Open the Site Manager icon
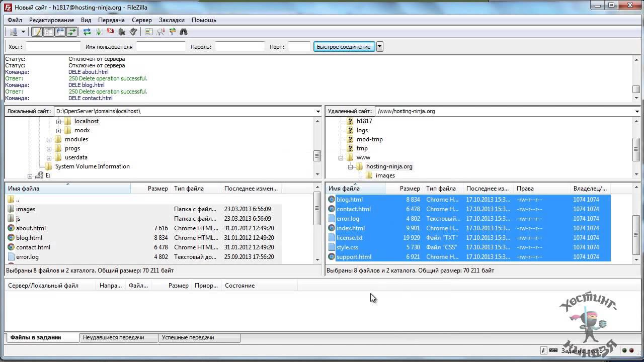The width and height of the screenshot is (644, 362). click(13, 32)
